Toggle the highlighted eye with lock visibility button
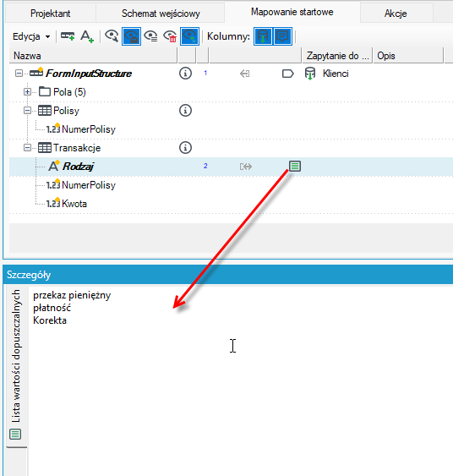 131,36
